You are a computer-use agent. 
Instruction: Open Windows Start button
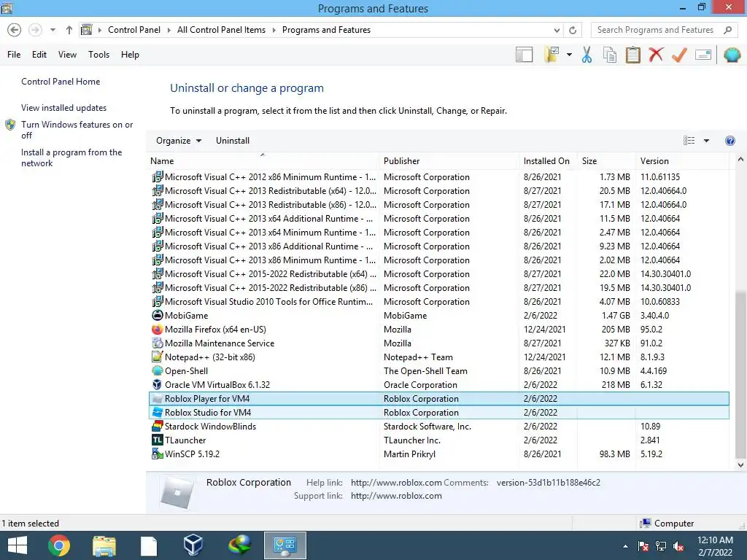click(x=18, y=545)
